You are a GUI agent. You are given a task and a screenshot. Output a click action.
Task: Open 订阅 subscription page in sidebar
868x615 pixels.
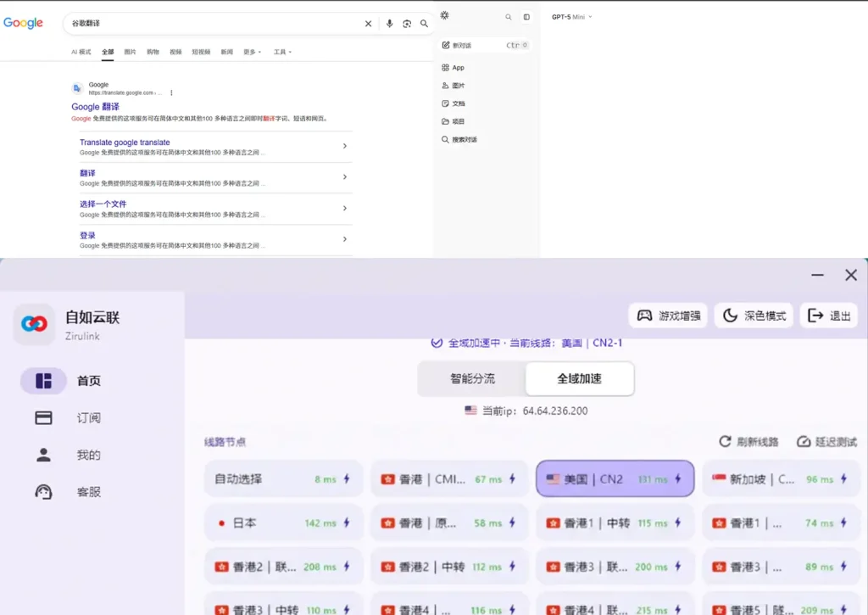(x=68, y=417)
